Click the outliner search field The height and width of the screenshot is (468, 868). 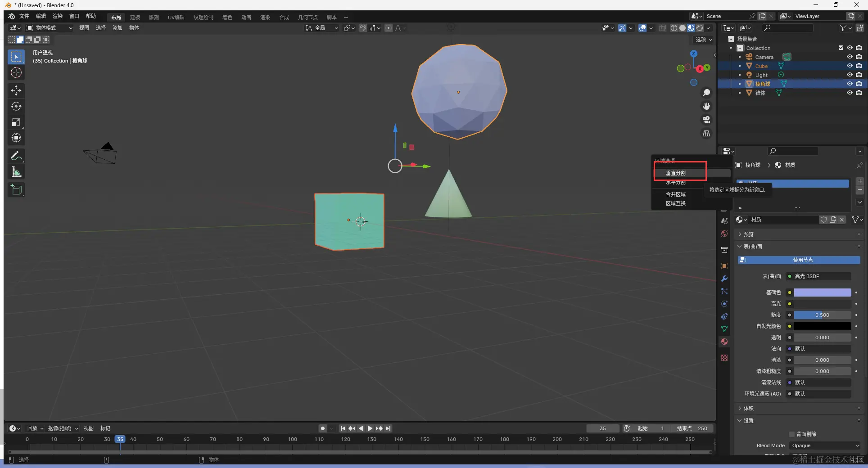pyautogui.click(x=787, y=28)
